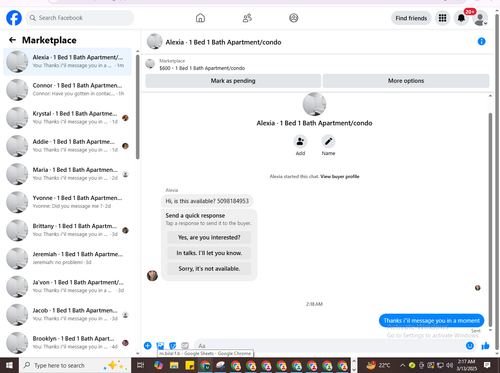Click the Facebook logo

click(x=14, y=18)
